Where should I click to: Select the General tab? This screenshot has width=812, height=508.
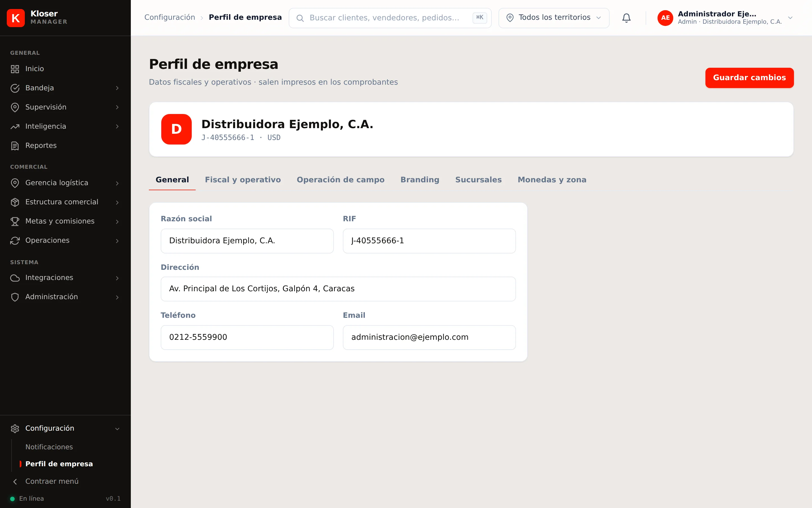click(172, 180)
